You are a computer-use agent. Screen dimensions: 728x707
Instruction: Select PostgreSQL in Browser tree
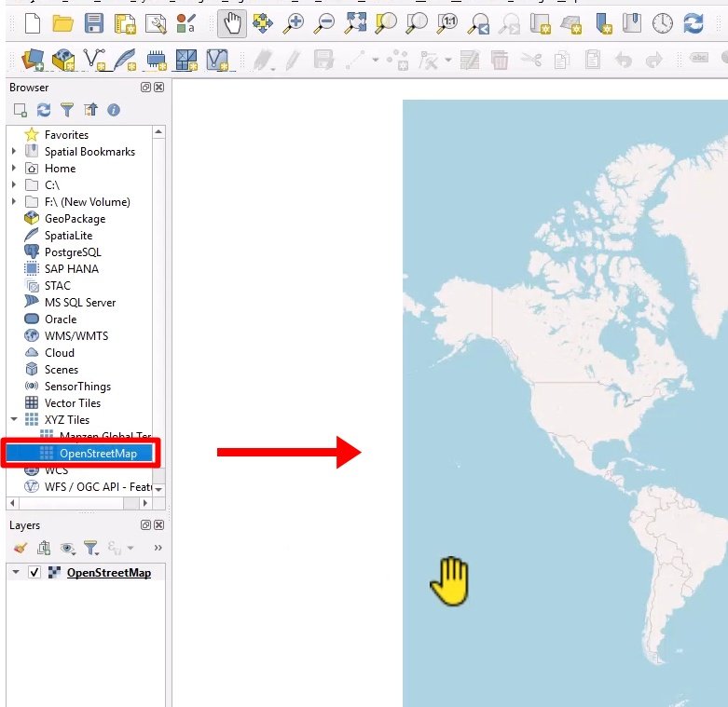coord(73,252)
